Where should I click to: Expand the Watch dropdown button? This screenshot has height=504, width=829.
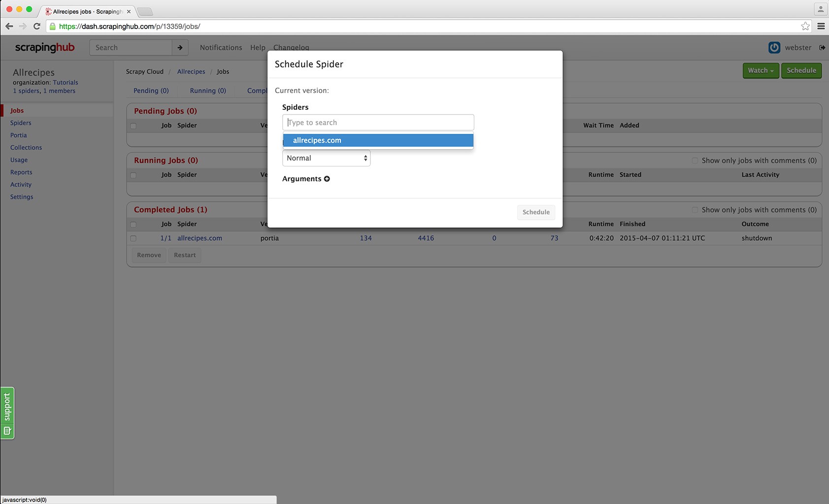[x=760, y=70]
